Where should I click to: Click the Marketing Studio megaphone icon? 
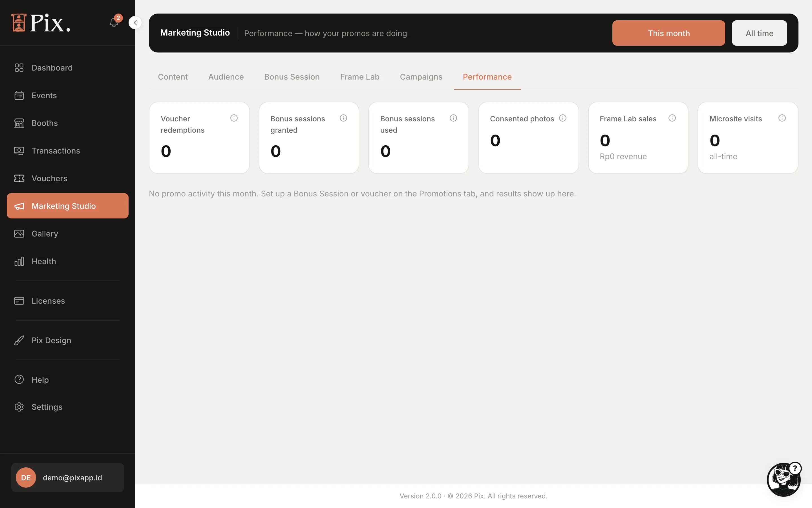tap(19, 206)
